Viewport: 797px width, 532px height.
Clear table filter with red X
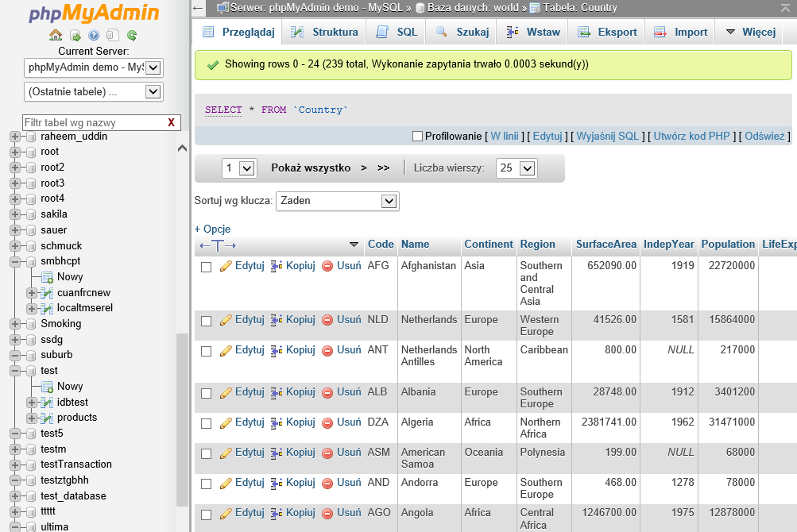coord(172,122)
